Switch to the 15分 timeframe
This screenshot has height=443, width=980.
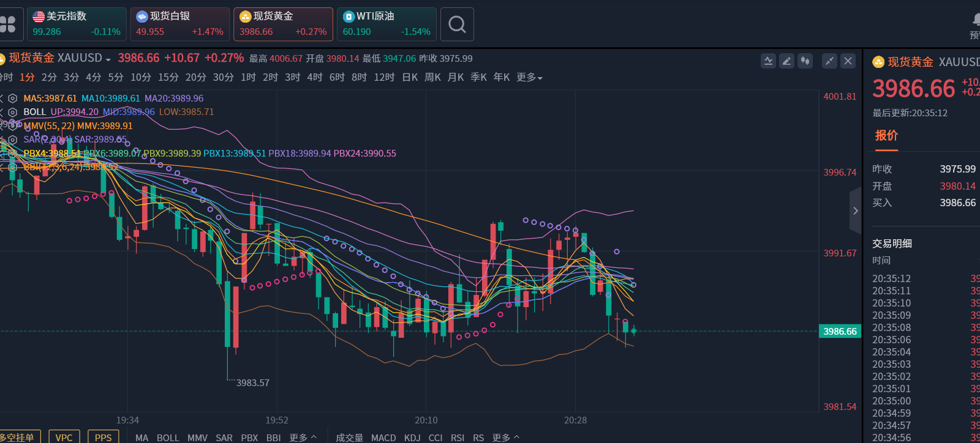[168, 77]
